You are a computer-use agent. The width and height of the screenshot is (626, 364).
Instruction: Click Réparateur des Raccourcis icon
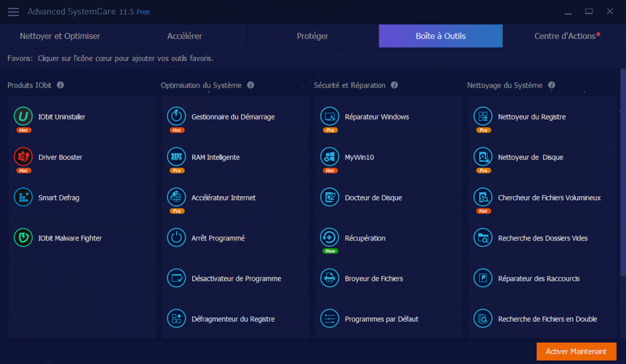click(x=483, y=278)
